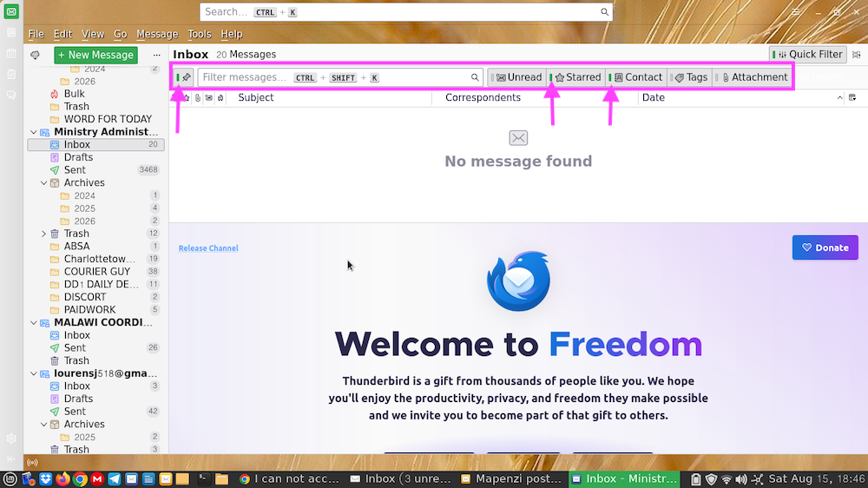Select the COURIER GUY folder

(x=95, y=272)
